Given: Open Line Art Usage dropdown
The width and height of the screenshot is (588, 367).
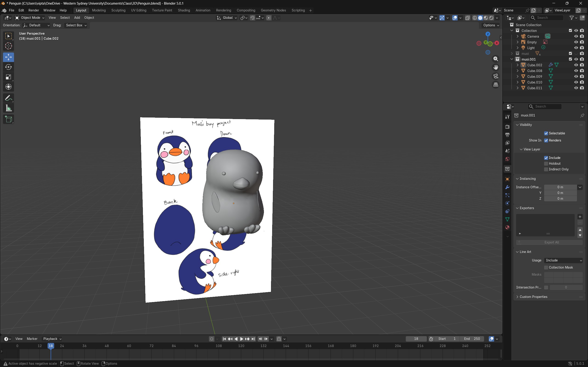Looking at the screenshot, I should pyautogui.click(x=563, y=260).
